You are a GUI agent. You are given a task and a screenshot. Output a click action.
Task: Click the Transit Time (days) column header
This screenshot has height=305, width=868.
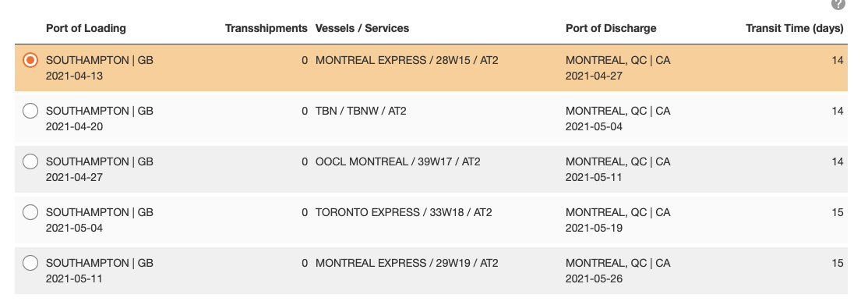tap(795, 28)
